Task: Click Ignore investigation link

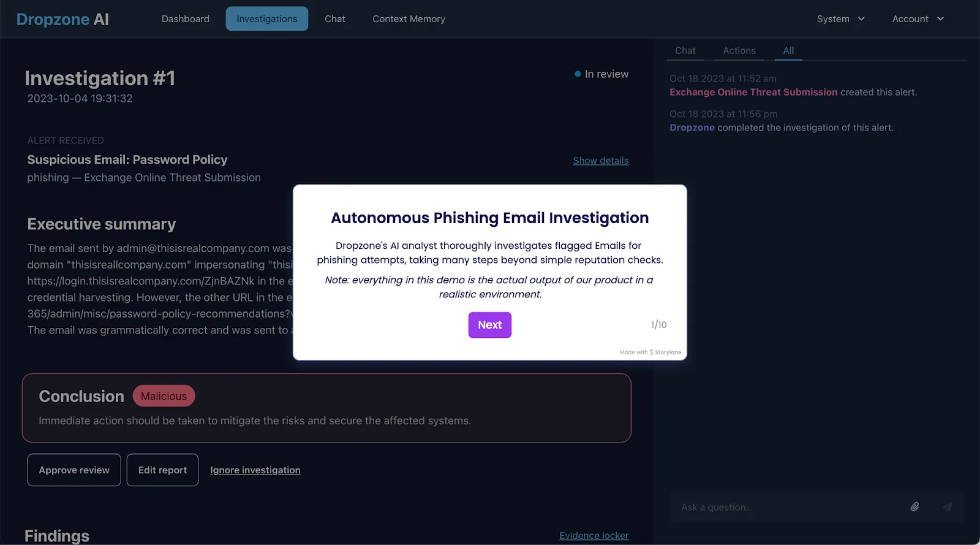Action: (255, 470)
